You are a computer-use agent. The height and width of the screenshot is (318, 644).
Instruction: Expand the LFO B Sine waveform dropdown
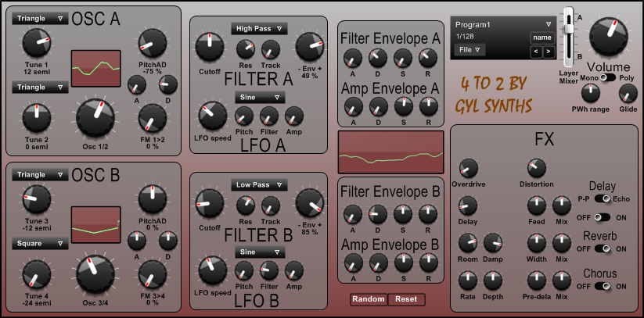[259, 252]
